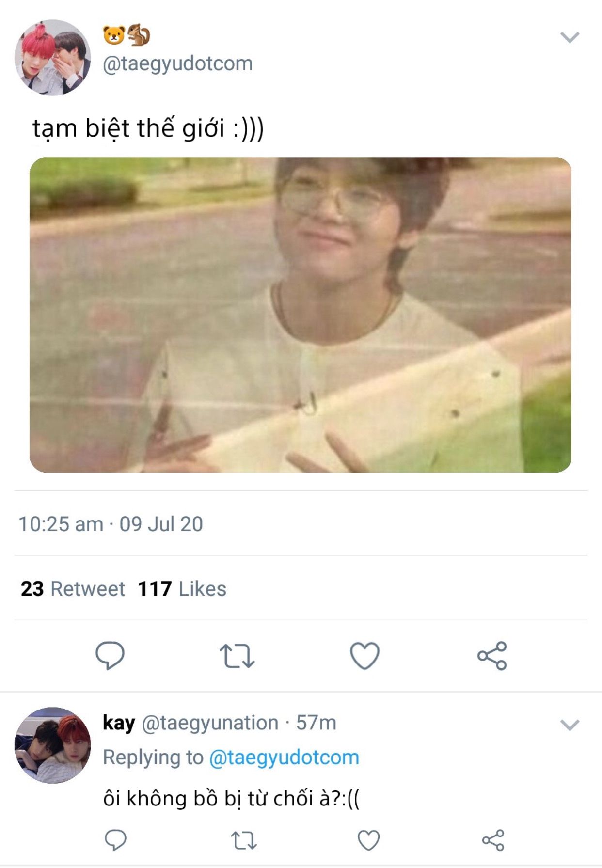Share the main tweet
The width and height of the screenshot is (602, 868).
[x=492, y=656]
